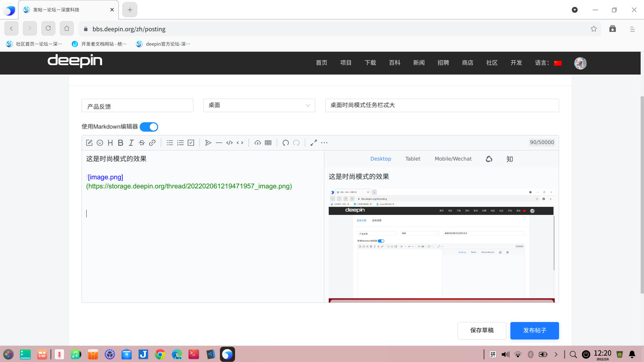Open the browser extension store icon

point(612,29)
